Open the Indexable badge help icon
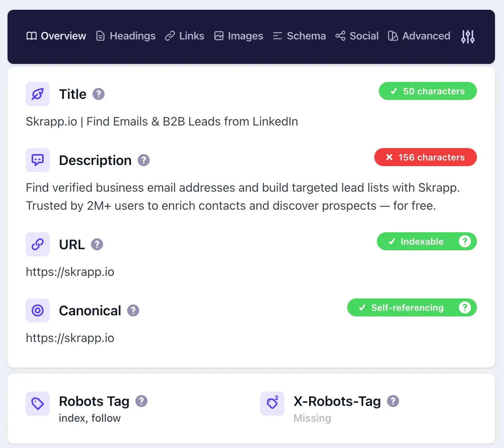Screen dimensions: 504x448 pyautogui.click(x=465, y=241)
